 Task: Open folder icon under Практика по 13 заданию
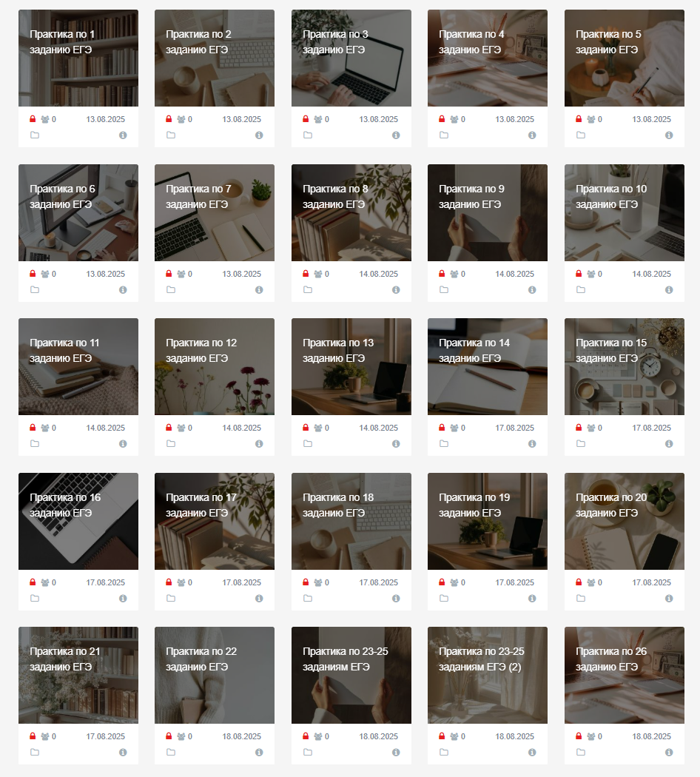point(308,443)
